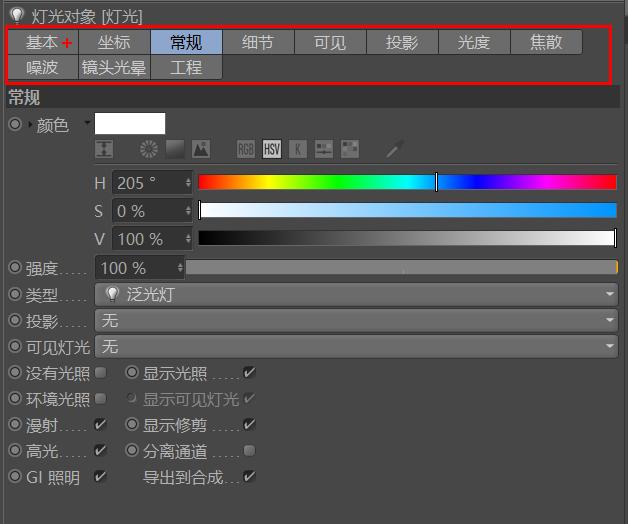Toggle animation dot next to 可见灯光
628x524 pixels.
tap(15, 346)
